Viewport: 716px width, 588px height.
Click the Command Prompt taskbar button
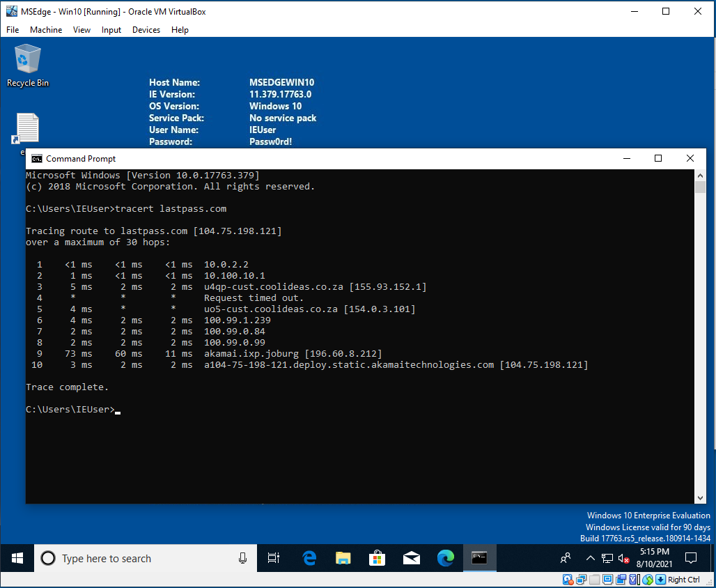pos(479,558)
